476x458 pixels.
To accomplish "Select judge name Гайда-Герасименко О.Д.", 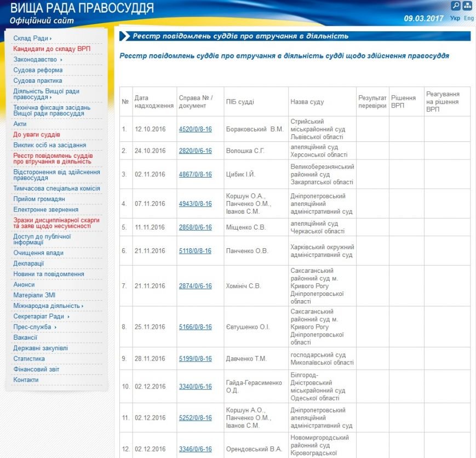I will 254,387.
